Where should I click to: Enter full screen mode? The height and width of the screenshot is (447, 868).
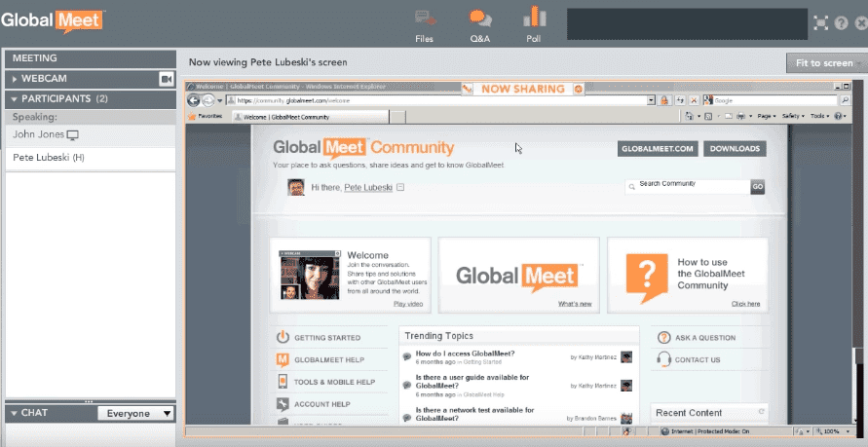[821, 22]
